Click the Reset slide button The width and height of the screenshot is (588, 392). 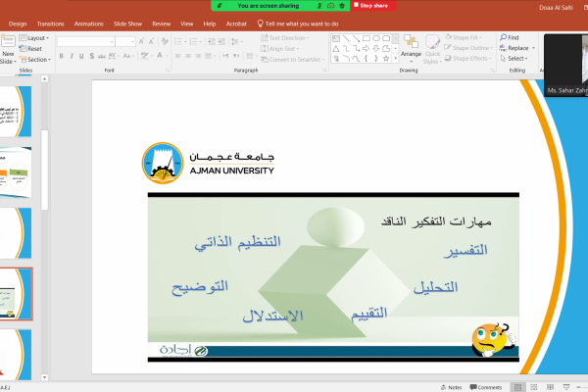coord(30,49)
